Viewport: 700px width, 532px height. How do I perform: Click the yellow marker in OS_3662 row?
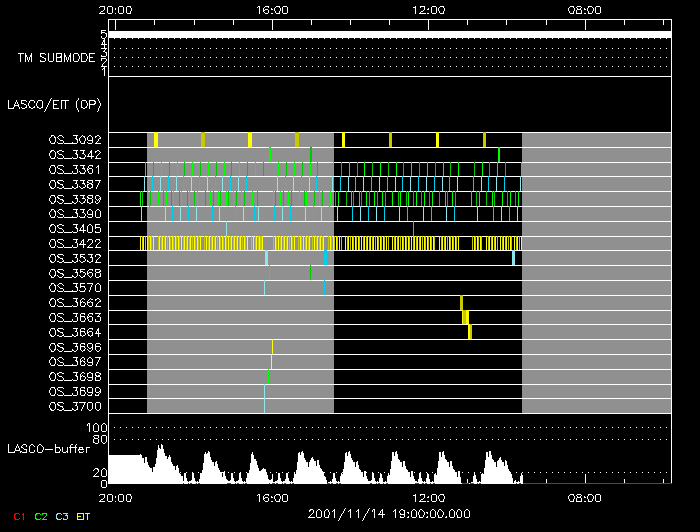461,302
